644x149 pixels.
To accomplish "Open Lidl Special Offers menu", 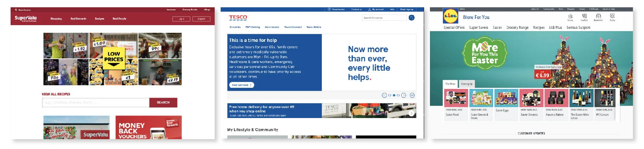I will pos(454,28).
